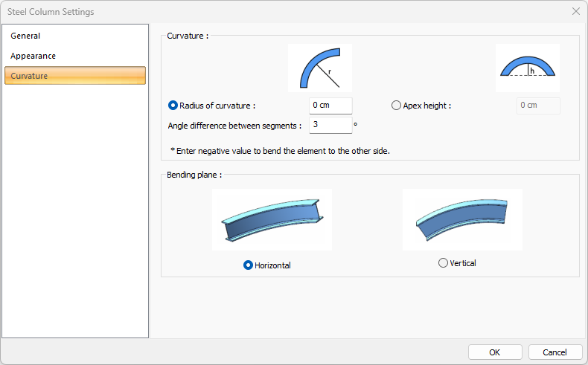
Task: Click the negative value hint text
Action: (280, 151)
